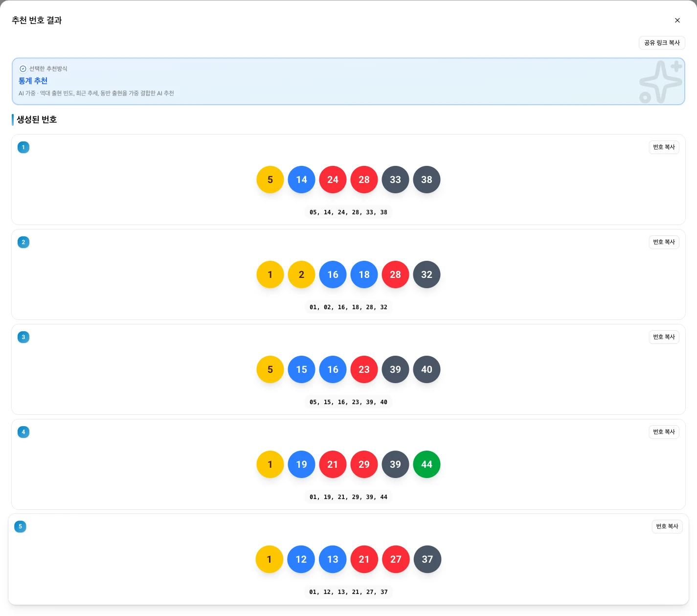Screen dimensions: 697x616
Task: Select the set number 5 badge icon
Action: tap(20, 527)
